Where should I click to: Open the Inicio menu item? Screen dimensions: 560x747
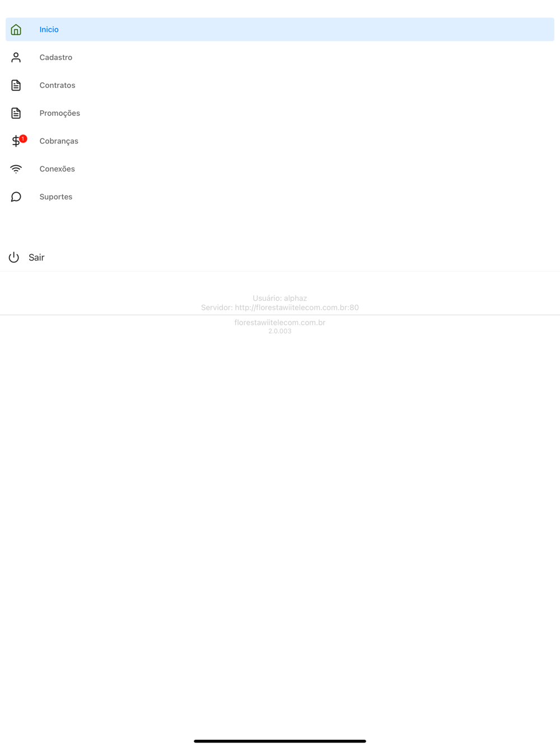point(280,29)
